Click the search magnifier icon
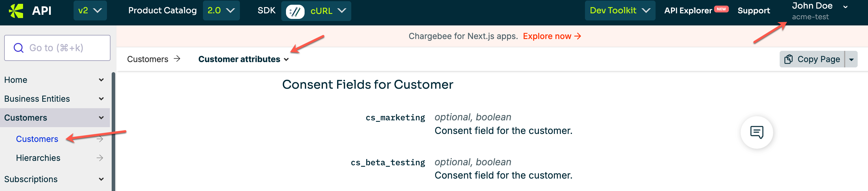Image resolution: width=868 pixels, height=191 pixels. pos(19,48)
